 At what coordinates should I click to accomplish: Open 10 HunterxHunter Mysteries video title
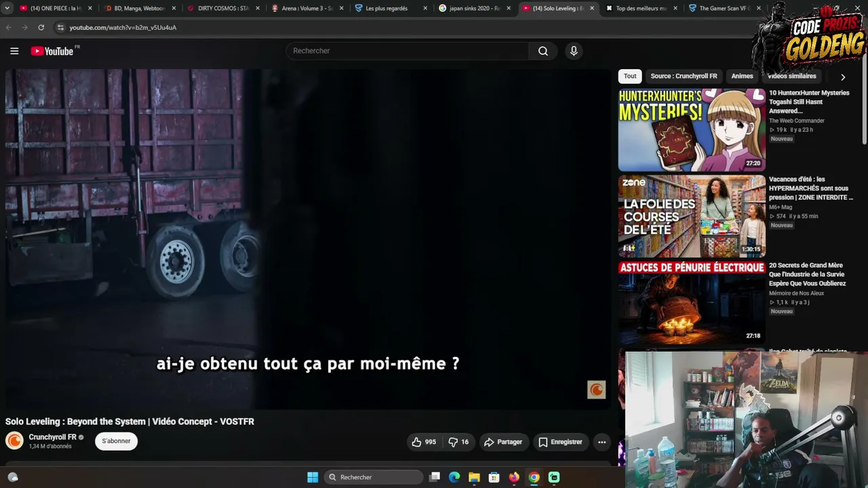[809, 102]
